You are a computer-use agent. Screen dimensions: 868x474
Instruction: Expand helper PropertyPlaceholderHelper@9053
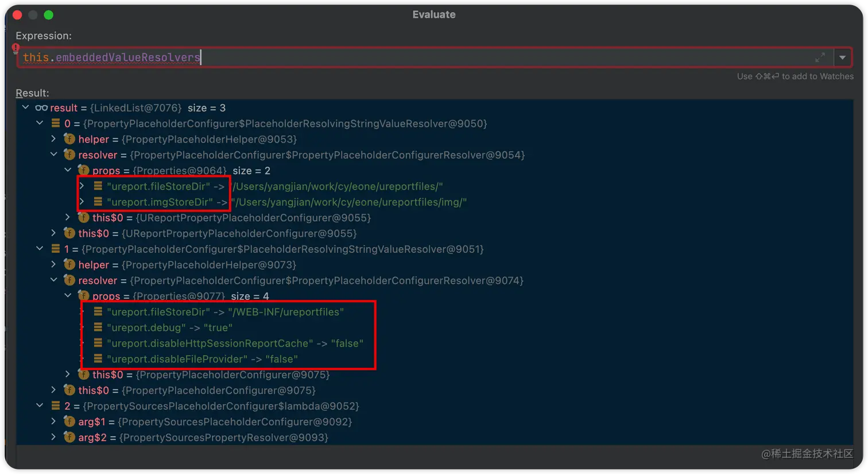53,139
